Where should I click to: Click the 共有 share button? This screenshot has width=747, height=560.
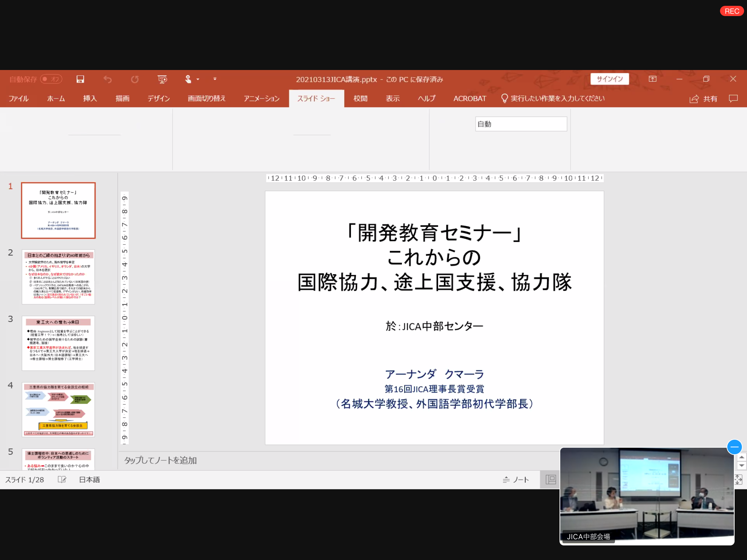[704, 99]
